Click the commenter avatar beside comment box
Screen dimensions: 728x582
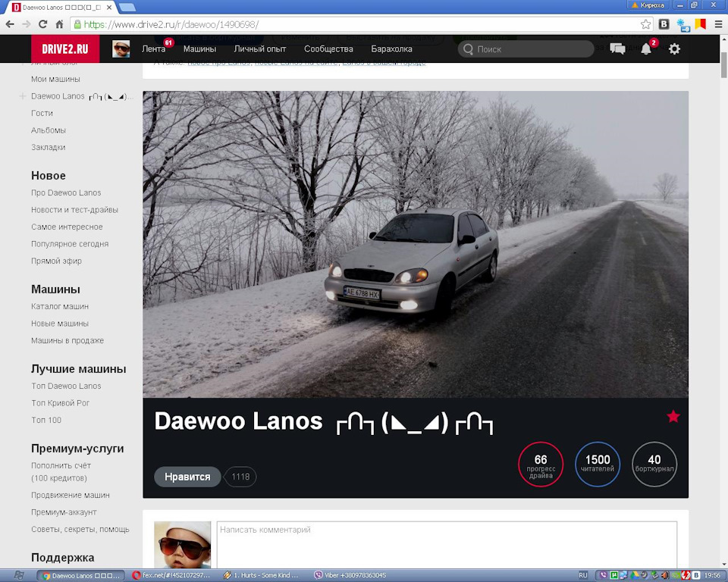click(x=183, y=545)
